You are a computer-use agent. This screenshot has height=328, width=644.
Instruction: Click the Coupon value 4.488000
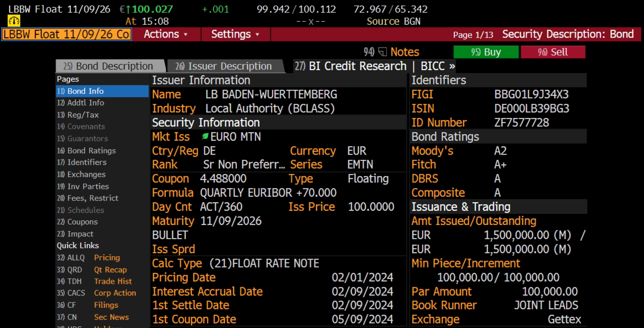click(x=223, y=178)
